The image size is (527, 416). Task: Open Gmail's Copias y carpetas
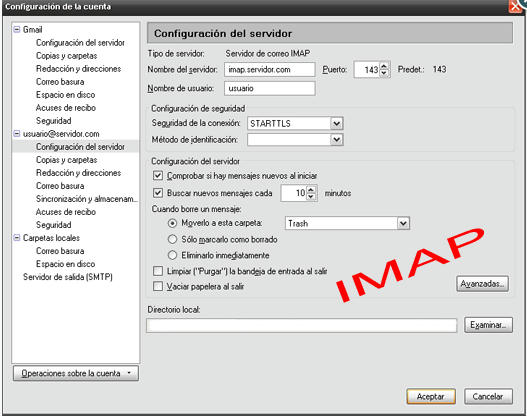(x=67, y=56)
